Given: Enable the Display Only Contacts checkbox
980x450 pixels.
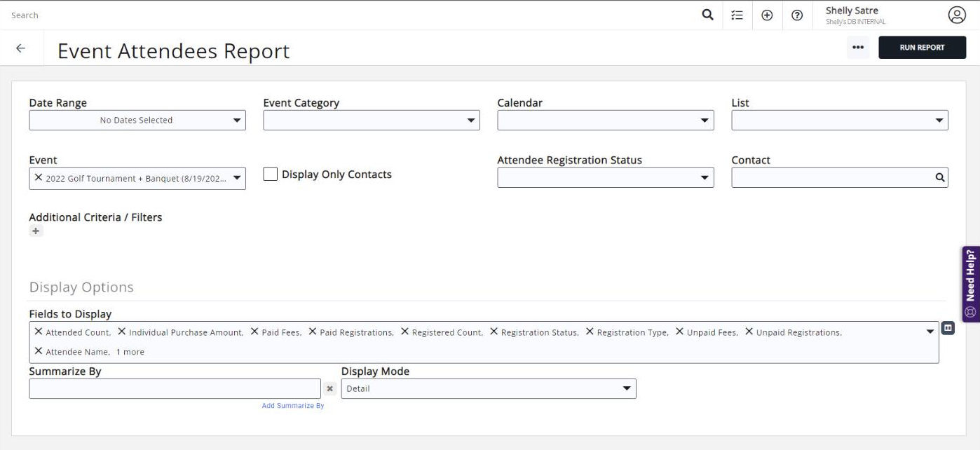Looking at the screenshot, I should [271, 175].
